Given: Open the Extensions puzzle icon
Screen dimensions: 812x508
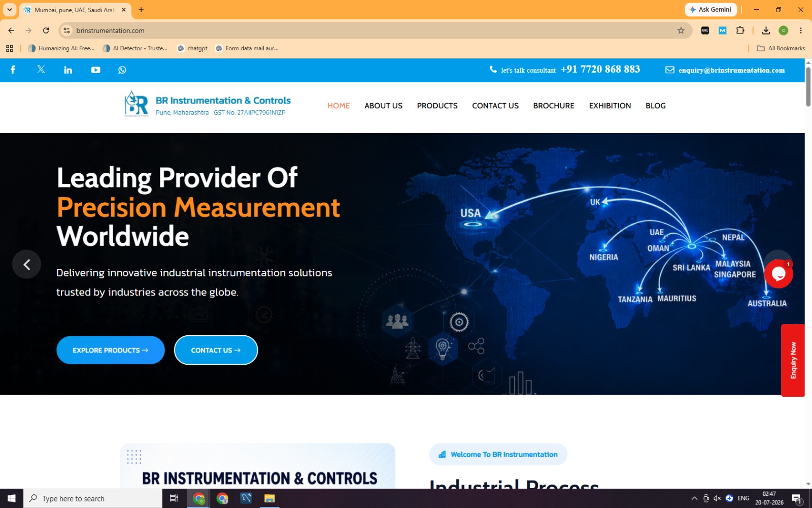Looking at the screenshot, I should [740, 30].
